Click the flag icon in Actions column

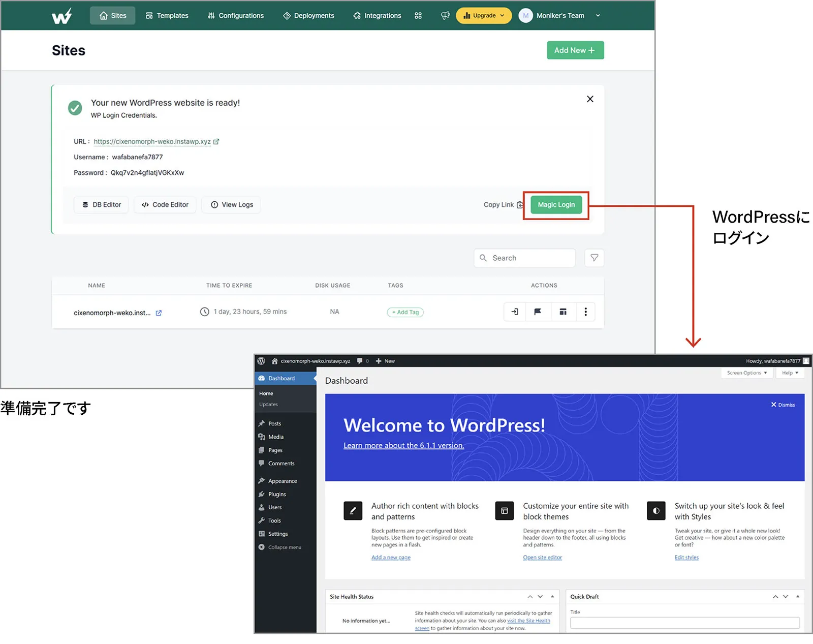pyautogui.click(x=538, y=312)
